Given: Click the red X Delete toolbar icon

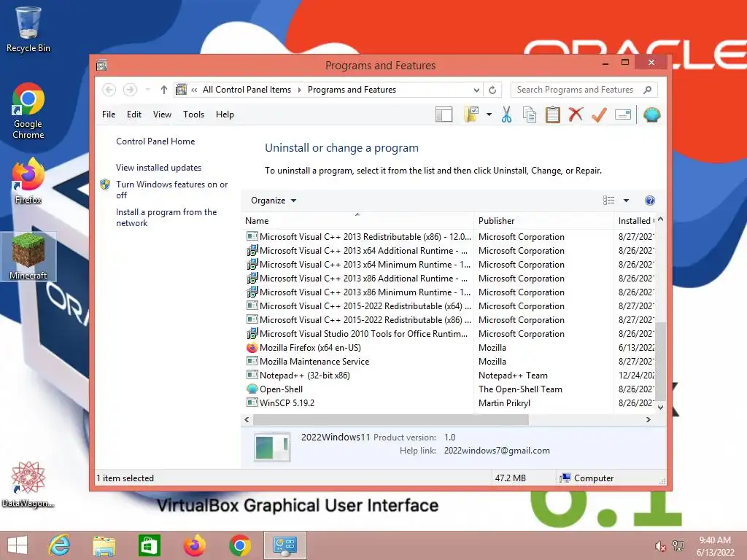Looking at the screenshot, I should (576, 114).
